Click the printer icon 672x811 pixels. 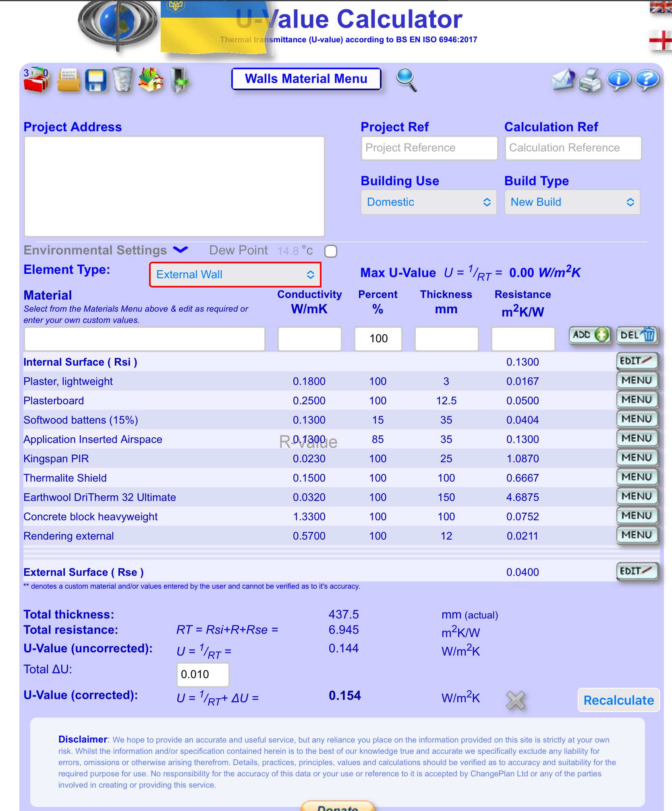pyautogui.click(x=590, y=80)
